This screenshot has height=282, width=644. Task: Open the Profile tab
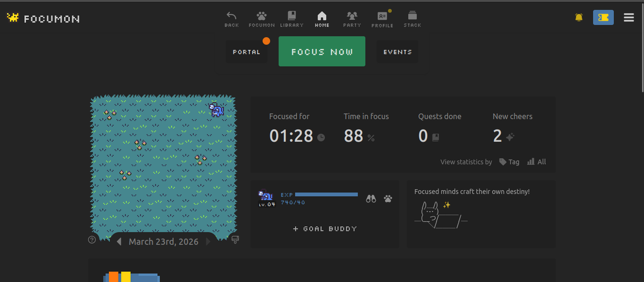pos(382,19)
